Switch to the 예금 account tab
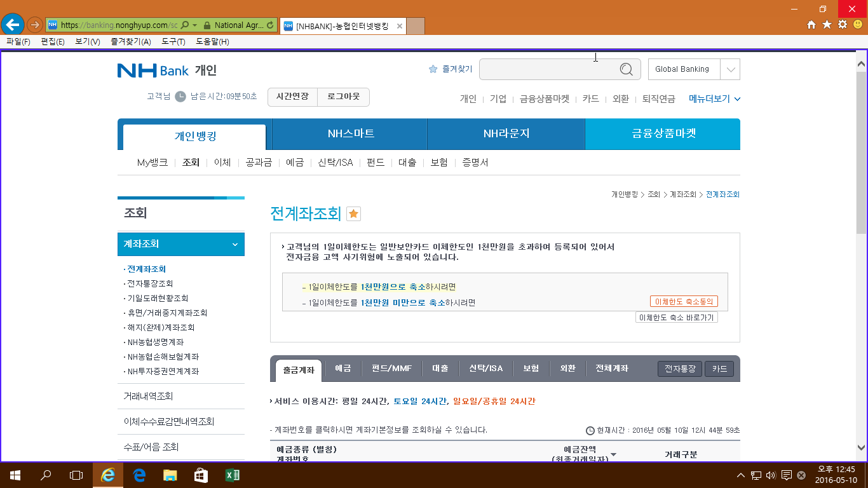Screen dimensions: 868x488 click(343, 369)
